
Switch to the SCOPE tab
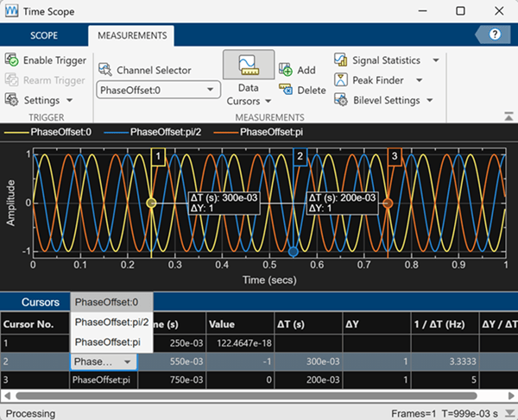tap(44, 35)
